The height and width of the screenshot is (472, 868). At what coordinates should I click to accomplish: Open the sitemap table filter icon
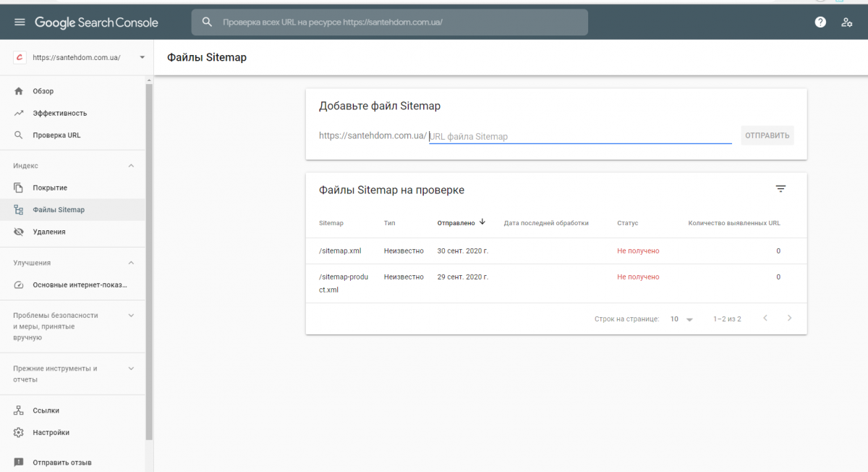(x=780, y=189)
